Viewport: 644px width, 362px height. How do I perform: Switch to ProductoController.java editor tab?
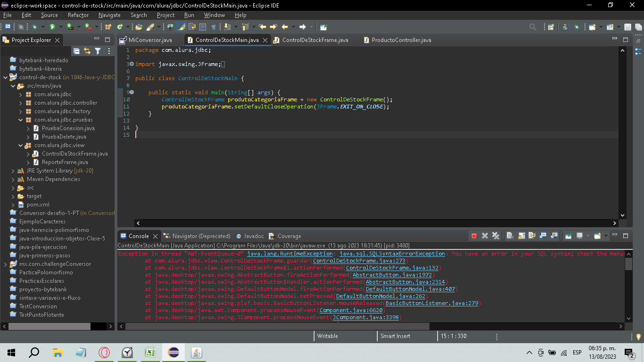coord(397,40)
